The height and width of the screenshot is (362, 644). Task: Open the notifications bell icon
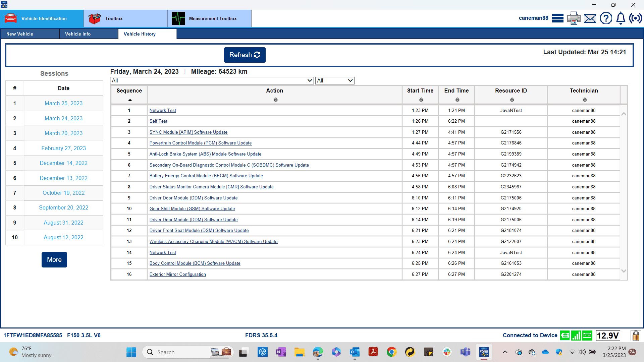click(x=621, y=18)
